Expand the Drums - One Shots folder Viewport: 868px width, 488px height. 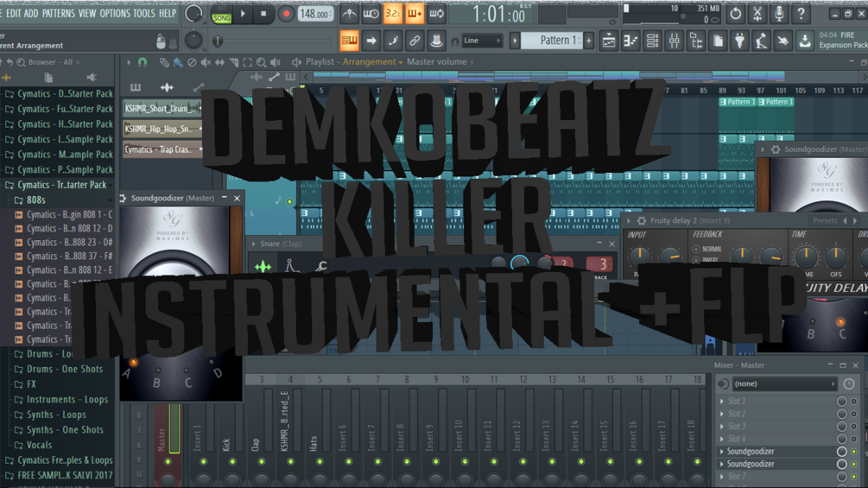point(65,369)
